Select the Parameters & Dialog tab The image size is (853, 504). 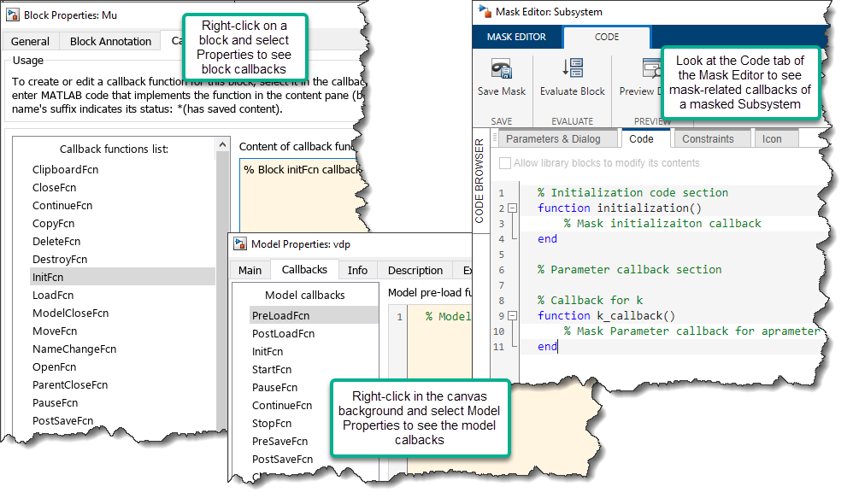[553, 139]
